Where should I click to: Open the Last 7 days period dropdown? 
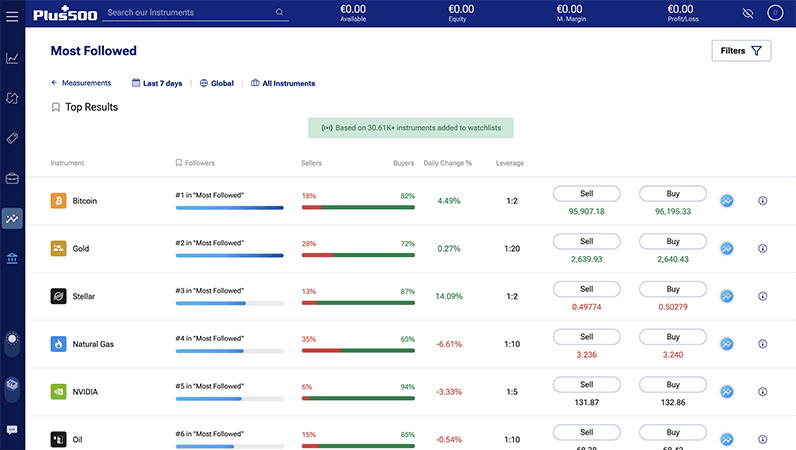[x=156, y=84]
